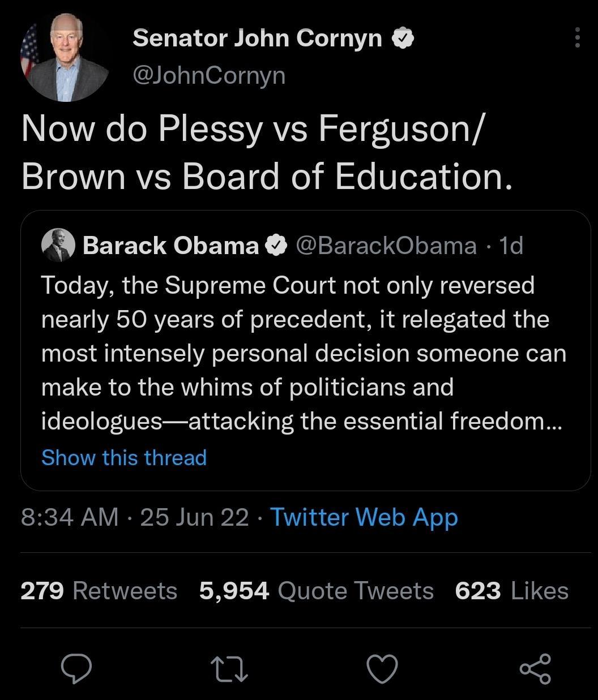598x700 pixels.
Task: Click the 8:34 AM tweet timestamp
Action: click(x=68, y=517)
